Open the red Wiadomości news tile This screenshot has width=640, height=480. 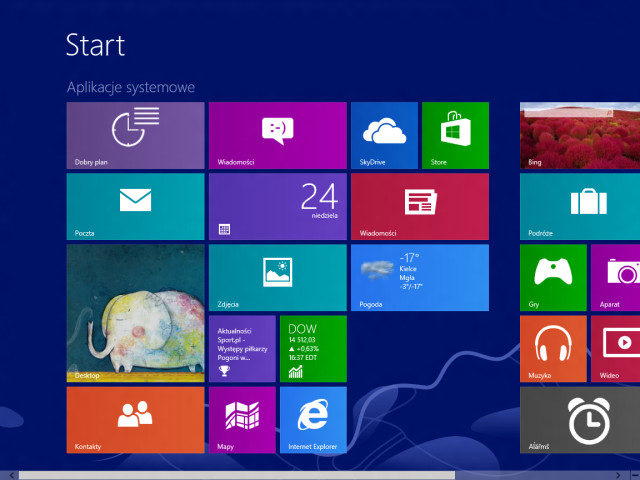tap(419, 206)
